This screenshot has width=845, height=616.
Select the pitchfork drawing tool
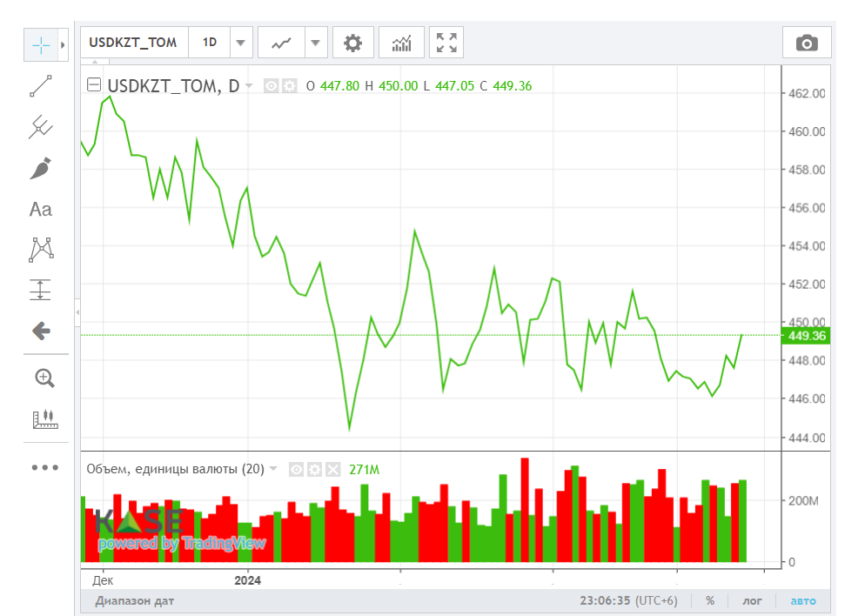point(41,127)
